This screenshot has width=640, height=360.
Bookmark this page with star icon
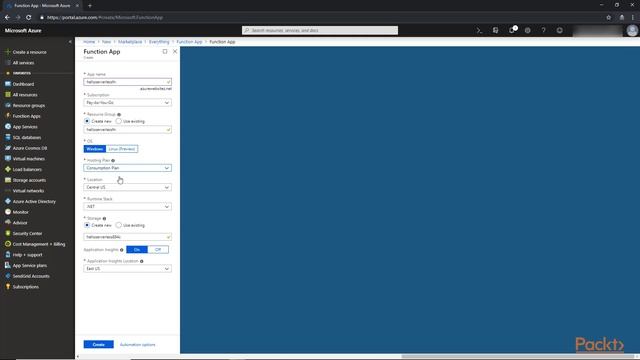(x=609, y=18)
